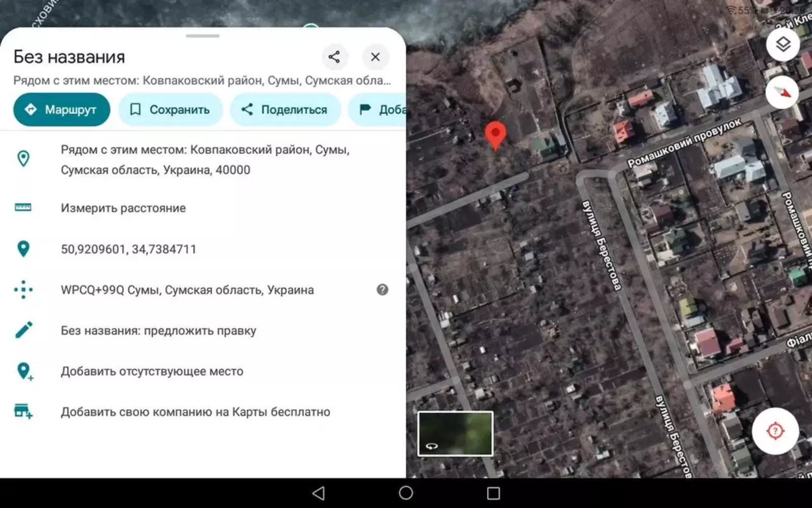Screen dimensions: 812x508
Task: Tap the measure distance ruler icon
Action: [x=23, y=207]
